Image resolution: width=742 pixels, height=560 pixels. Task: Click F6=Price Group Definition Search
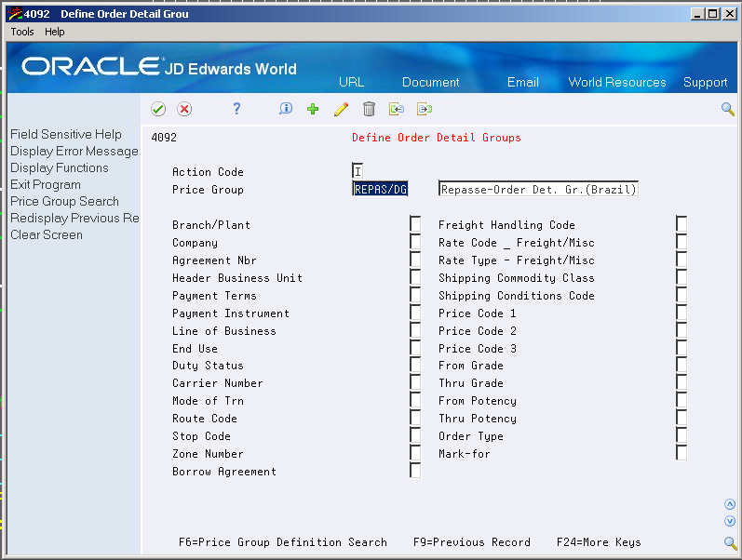click(282, 542)
